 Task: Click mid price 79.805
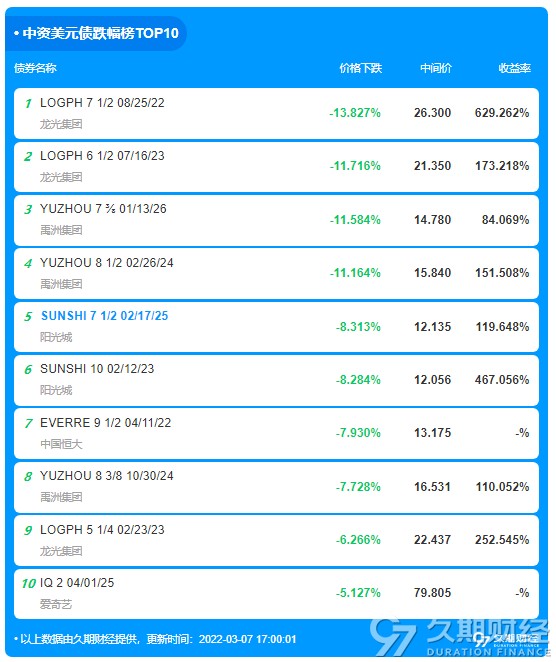pyautogui.click(x=432, y=593)
